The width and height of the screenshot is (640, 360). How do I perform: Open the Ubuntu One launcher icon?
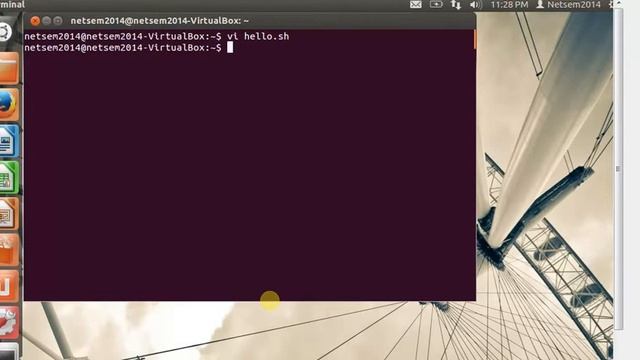9,286
